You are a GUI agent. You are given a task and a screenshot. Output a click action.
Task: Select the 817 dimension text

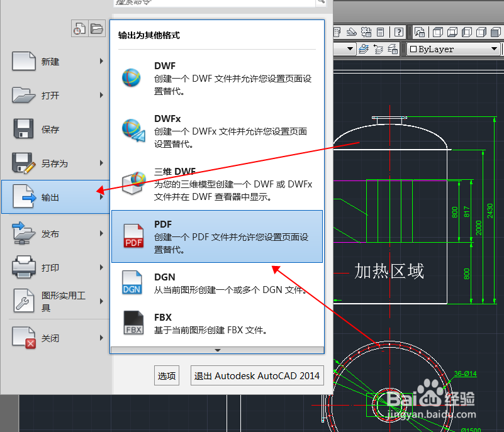click(x=467, y=212)
